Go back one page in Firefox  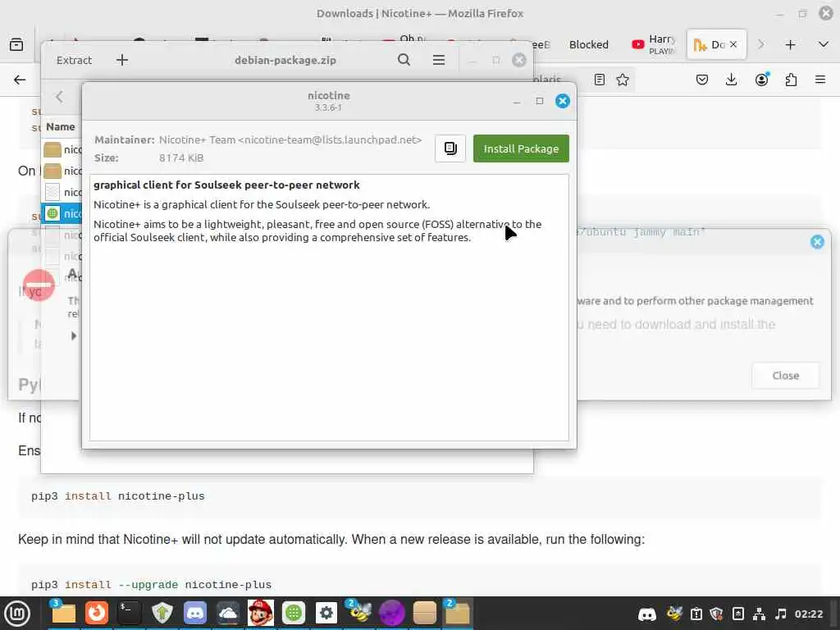point(20,80)
